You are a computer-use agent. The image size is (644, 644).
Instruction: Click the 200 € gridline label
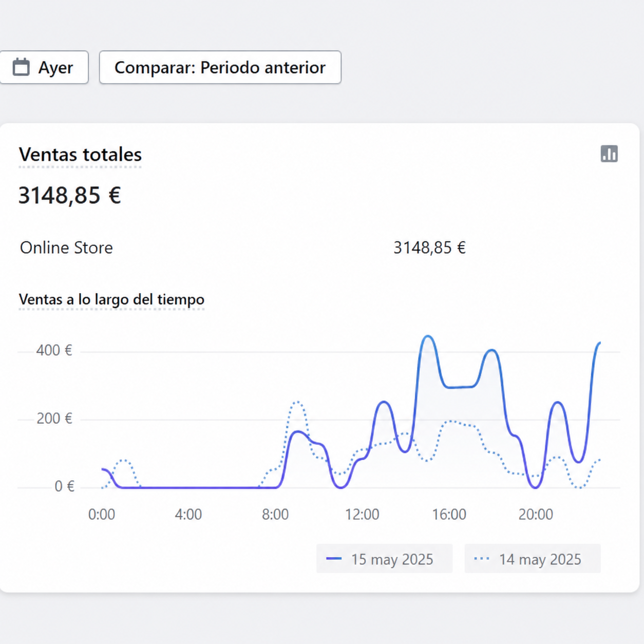click(54, 419)
